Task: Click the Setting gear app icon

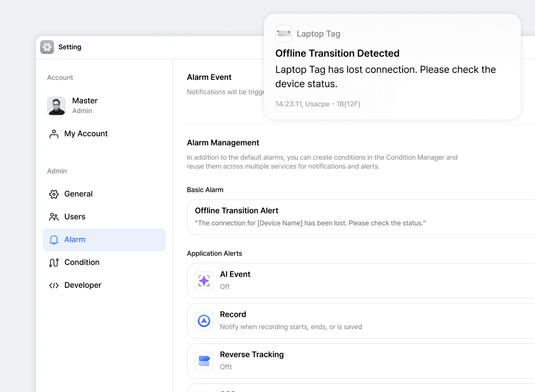Action: coord(47,47)
